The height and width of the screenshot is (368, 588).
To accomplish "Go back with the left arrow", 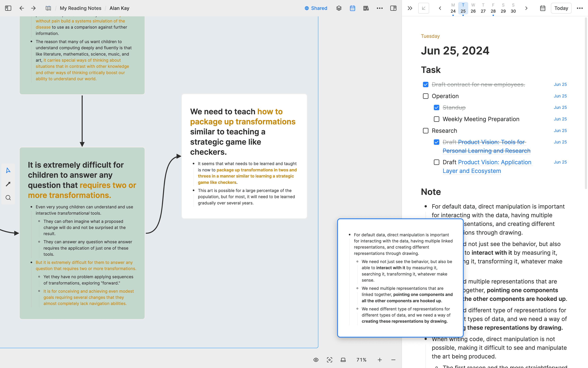I will [x=22, y=8].
